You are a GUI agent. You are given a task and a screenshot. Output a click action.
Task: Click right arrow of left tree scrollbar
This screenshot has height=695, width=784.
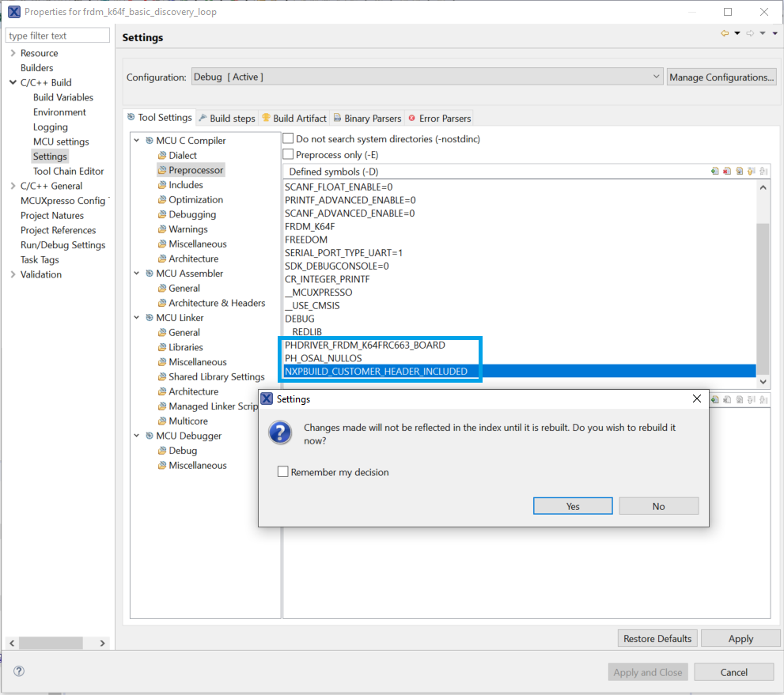pyautogui.click(x=102, y=643)
